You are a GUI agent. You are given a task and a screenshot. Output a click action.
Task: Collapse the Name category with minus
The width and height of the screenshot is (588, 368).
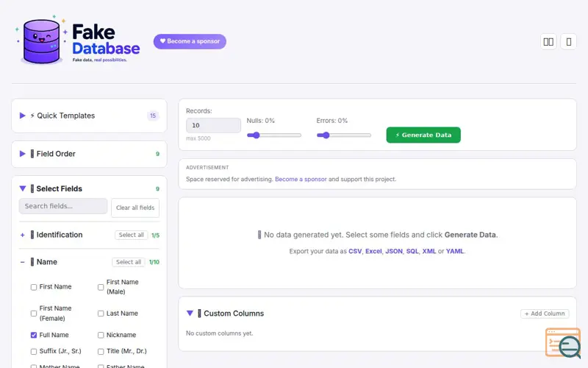(23, 262)
